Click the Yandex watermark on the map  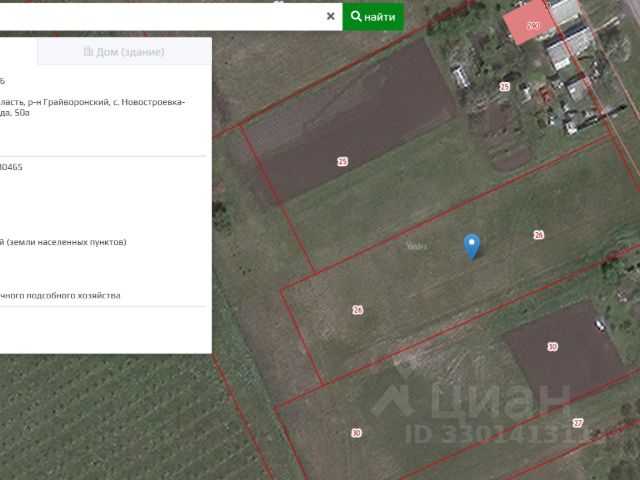point(417,246)
